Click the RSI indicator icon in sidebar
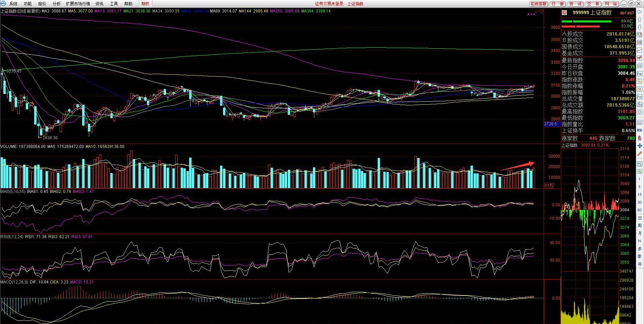644x324 pixels. (x=640, y=130)
